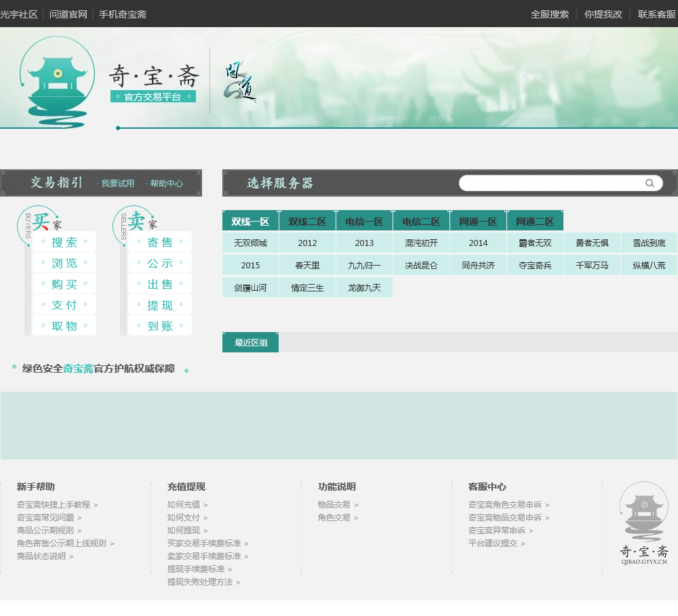Open 商品状态说明 link

tap(45, 556)
